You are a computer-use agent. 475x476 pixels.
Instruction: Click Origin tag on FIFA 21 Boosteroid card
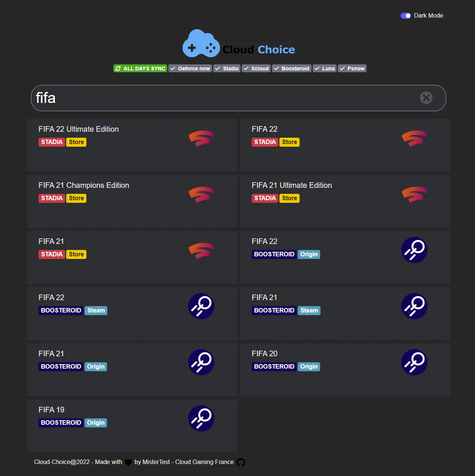click(x=96, y=367)
